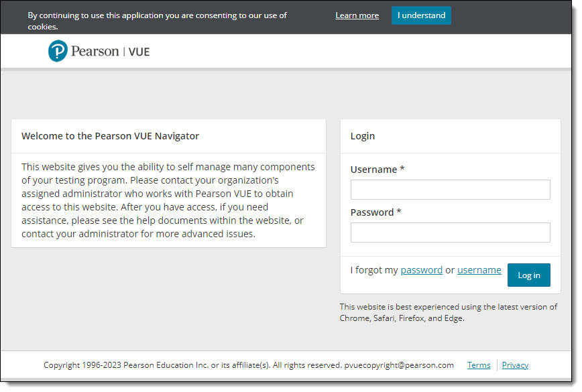Image resolution: width=582 pixels, height=392 pixels.
Task: Click the cookie consent message text
Action: click(157, 21)
